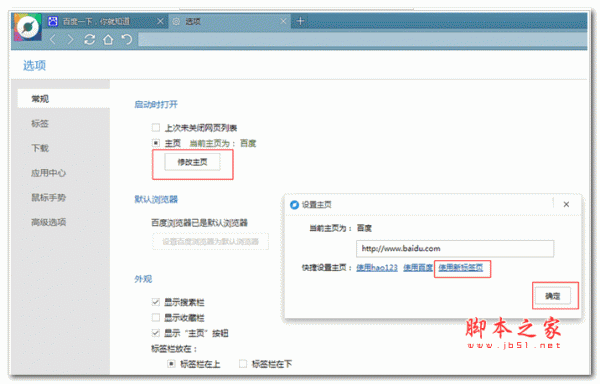Switch to the 百度一下 browser tab
The width and height of the screenshot is (600, 384).
(106, 21)
